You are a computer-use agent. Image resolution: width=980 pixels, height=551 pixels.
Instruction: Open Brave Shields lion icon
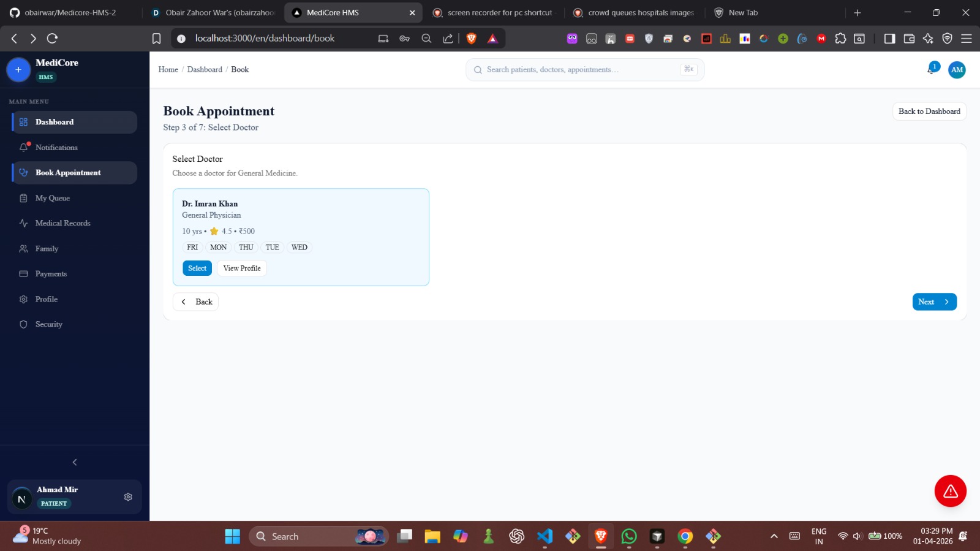click(471, 39)
